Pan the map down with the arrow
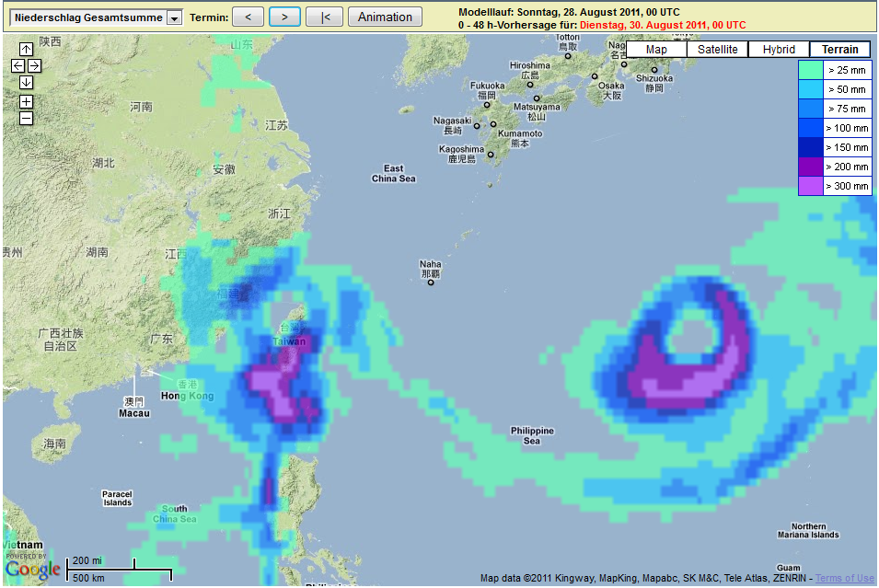 [26, 82]
